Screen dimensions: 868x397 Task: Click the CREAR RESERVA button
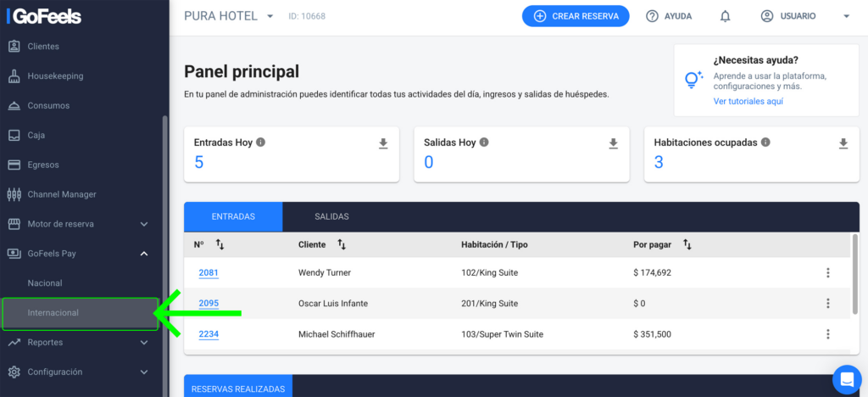[576, 16]
